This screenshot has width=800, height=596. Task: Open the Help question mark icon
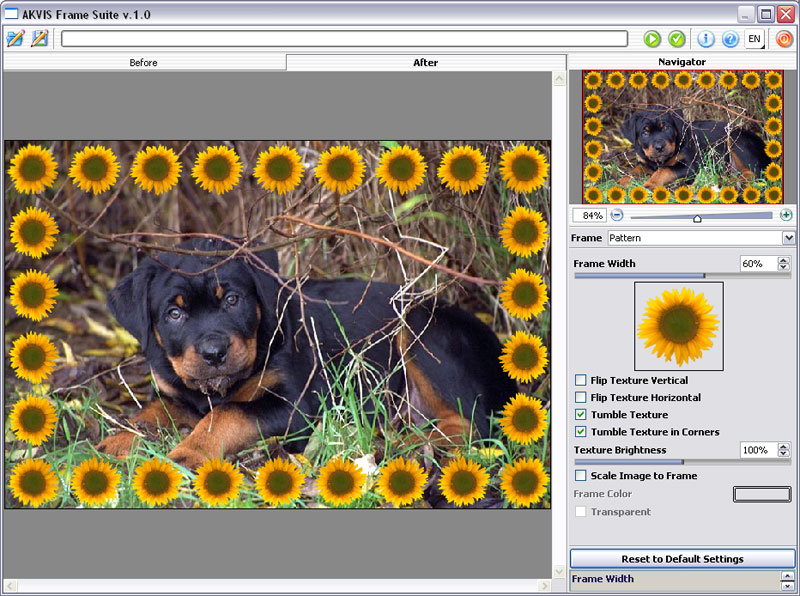tap(730, 39)
